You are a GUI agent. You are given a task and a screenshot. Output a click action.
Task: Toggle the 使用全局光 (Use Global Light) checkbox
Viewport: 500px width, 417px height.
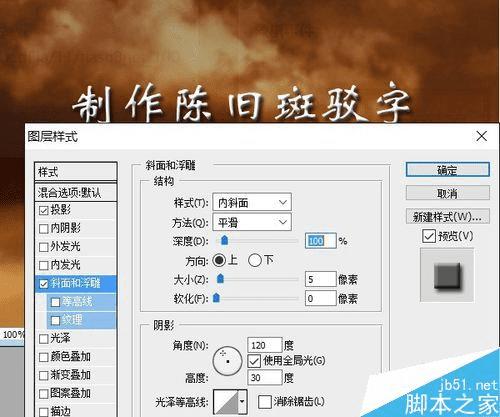[x=254, y=361]
